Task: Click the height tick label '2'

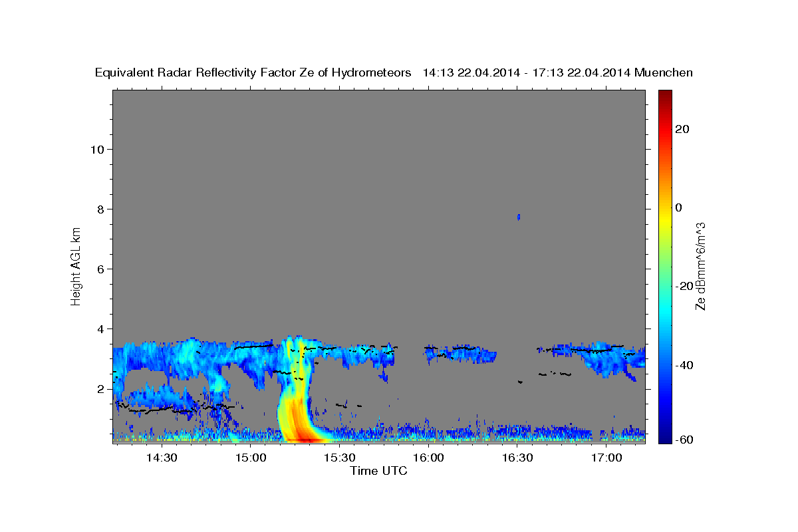Action: (100, 388)
